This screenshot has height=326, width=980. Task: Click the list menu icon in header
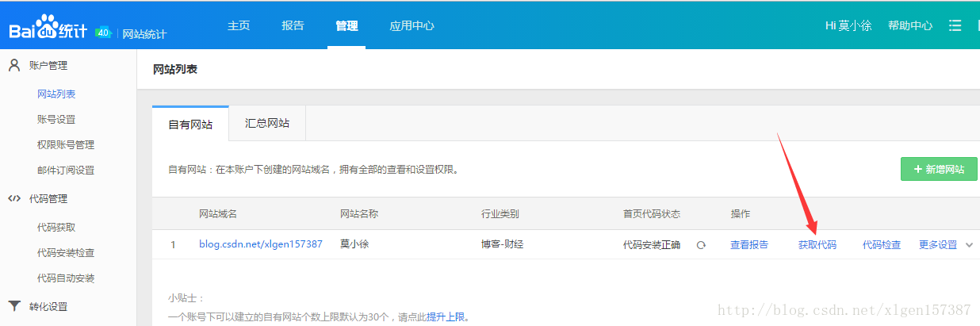coord(955,25)
